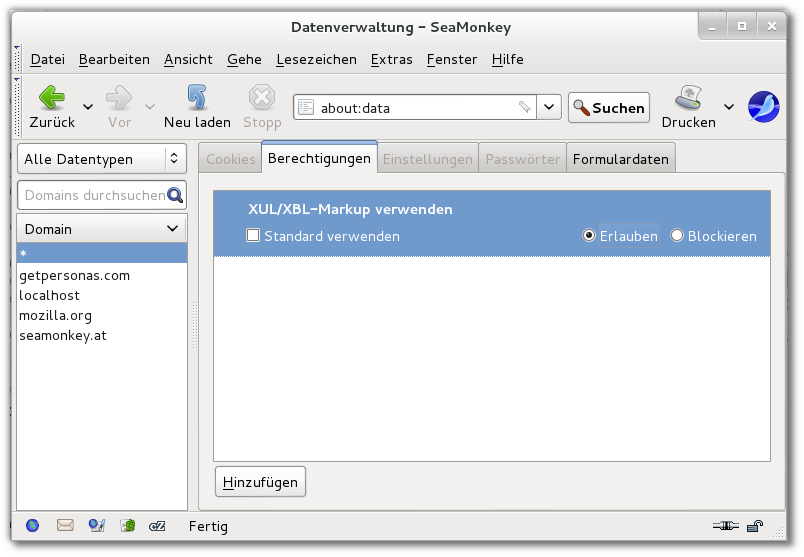This screenshot has width=804, height=557.
Task: Open the Lesezeichen menu
Action: [316, 59]
